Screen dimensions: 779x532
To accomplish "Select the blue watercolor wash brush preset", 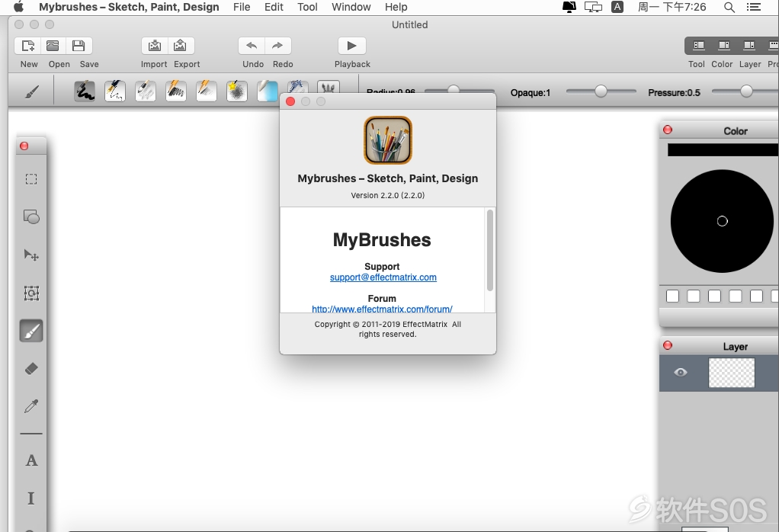I will [x=268, y=91].
